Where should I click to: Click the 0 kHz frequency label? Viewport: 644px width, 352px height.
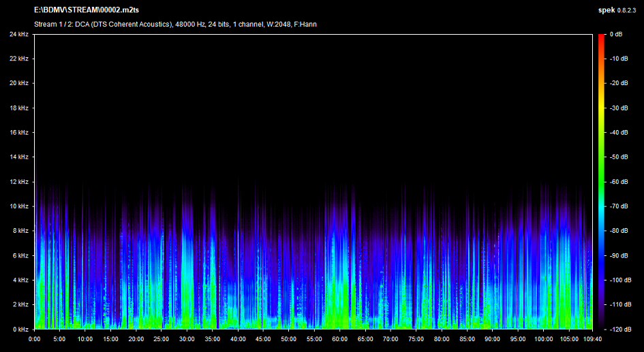(20, 329)
